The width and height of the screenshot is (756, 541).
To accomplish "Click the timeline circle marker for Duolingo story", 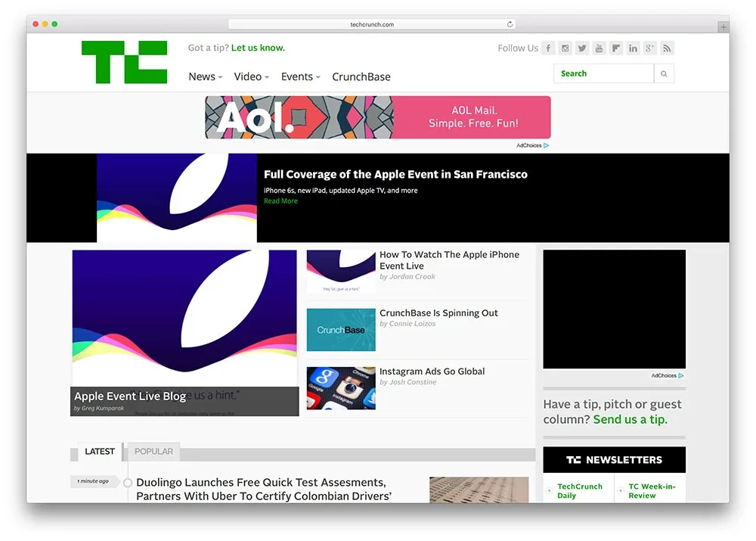I will (x=128, y=483).
